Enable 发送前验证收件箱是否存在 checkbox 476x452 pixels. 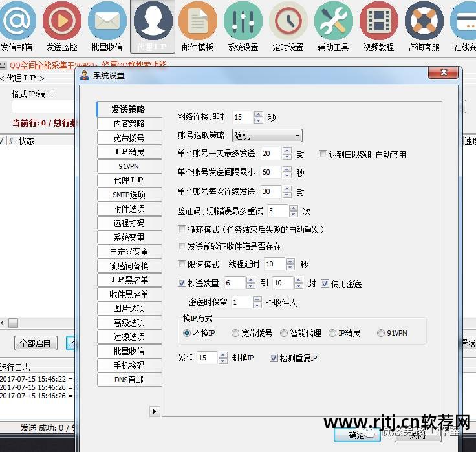(x=182, y=246)
